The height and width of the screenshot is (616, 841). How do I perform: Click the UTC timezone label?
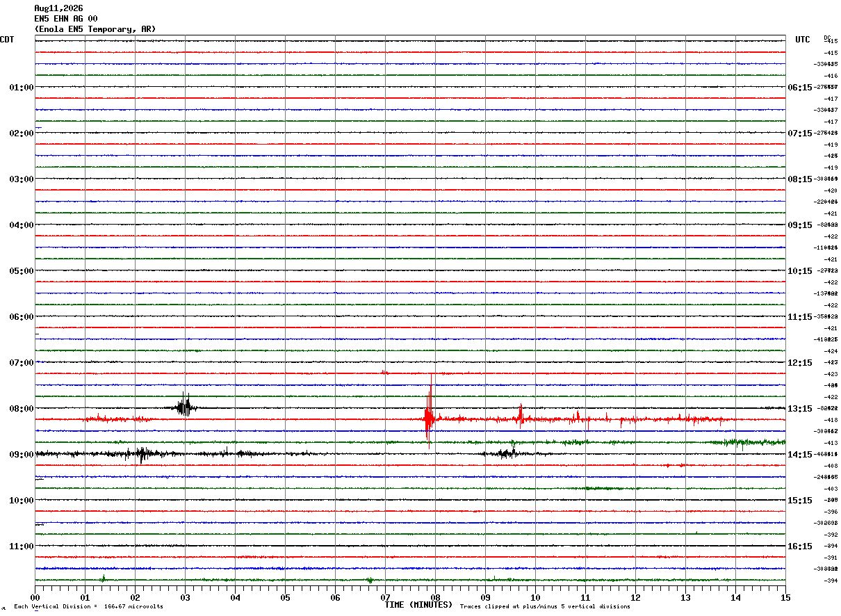[x=803, y=40]
